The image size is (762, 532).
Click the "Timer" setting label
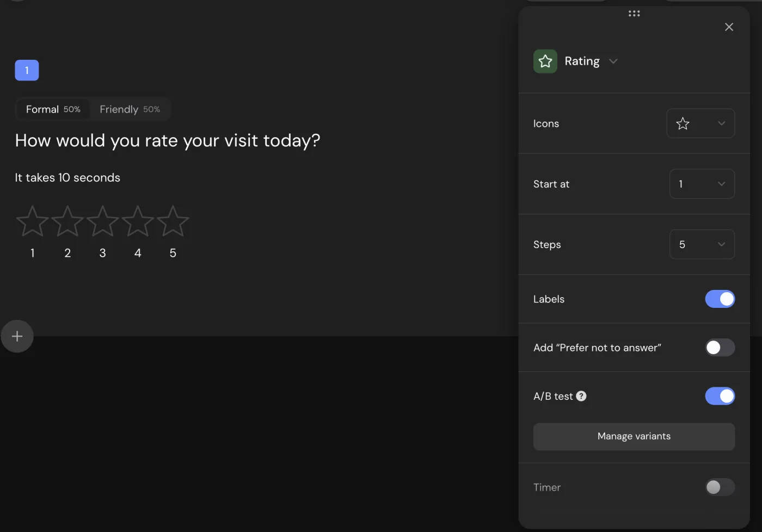[x=547, y=487]
